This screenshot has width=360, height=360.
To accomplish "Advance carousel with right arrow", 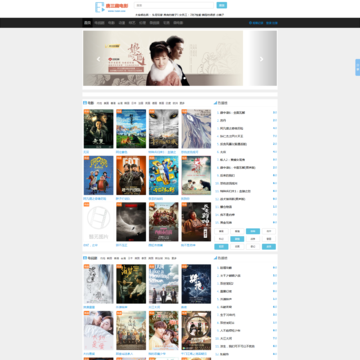I will (261, 59).
